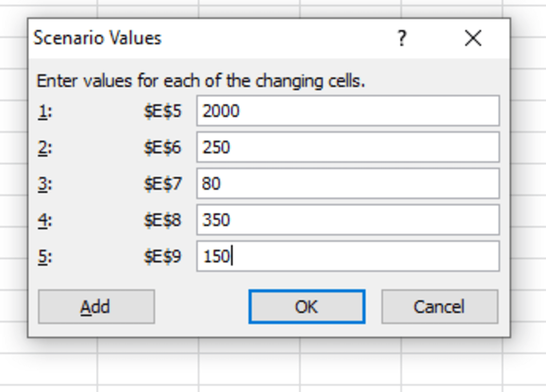
Task: Click the $E$5 field containing 2000
Action: pyautogui.click(x=348, y=111)
